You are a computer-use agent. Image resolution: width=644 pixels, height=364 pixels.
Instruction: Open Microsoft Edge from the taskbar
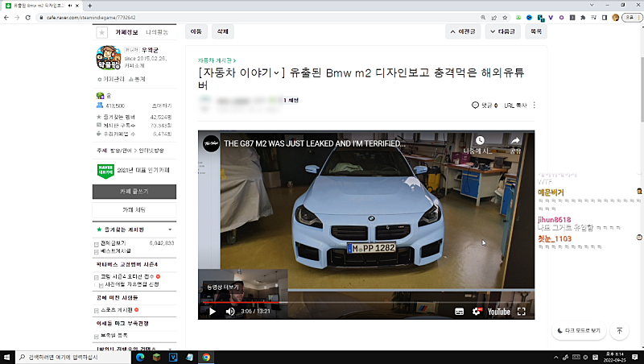(x=138, y=357)
